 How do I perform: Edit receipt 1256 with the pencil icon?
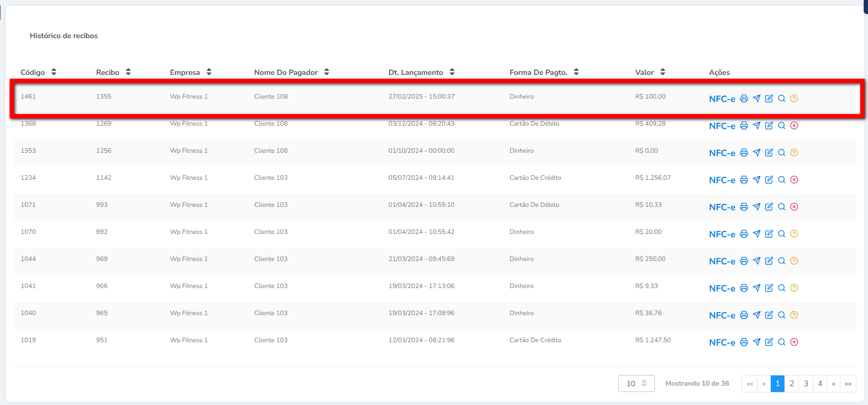[x=769, y=153]
